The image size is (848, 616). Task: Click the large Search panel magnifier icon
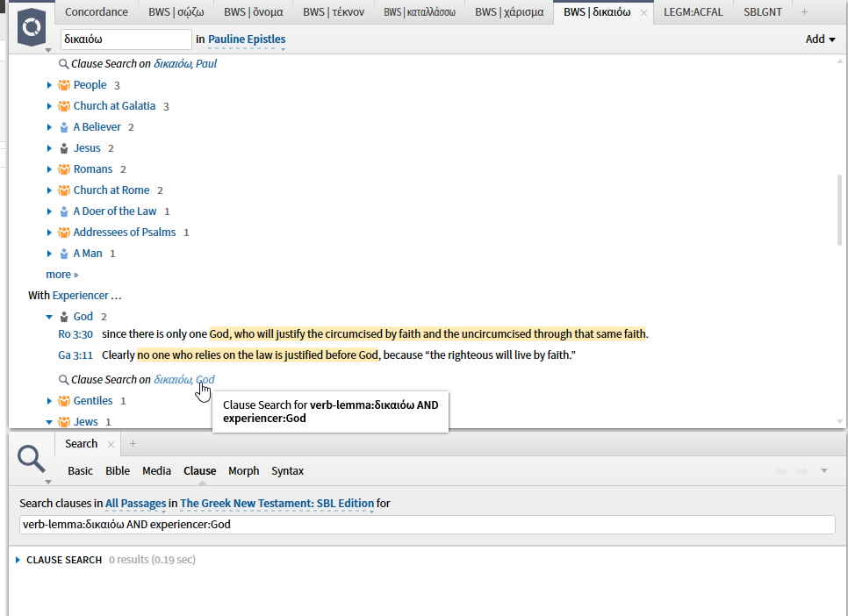click(x=32, y=459)
